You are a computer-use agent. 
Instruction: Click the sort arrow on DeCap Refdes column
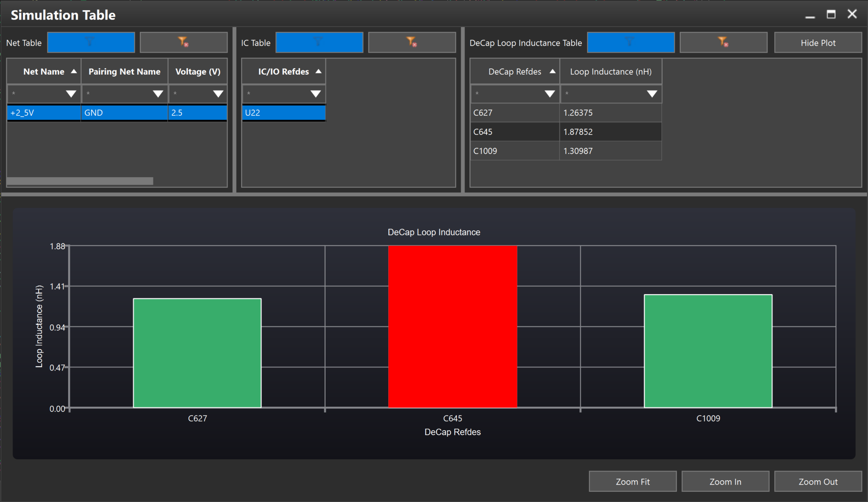point(552,71)
